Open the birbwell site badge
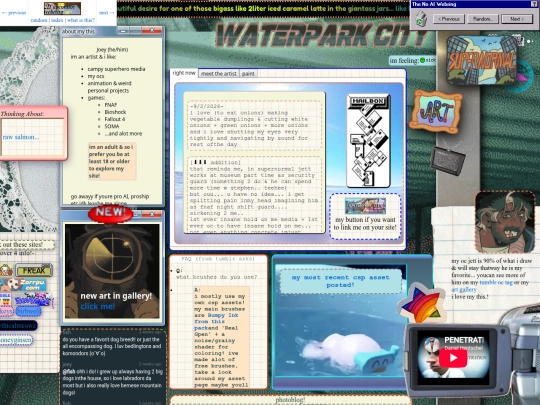This screenshot has width=540, height=405. 28,311
